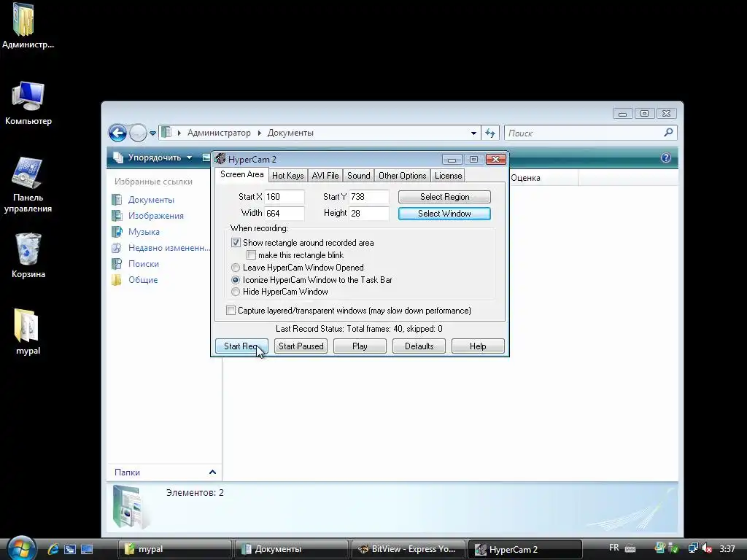Screen dimensions: 747x560
Task: Click the Start X input field
Action: coord(284,197)
